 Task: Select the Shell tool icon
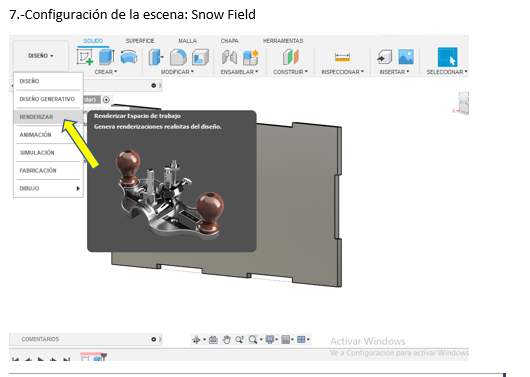point(200,57)
